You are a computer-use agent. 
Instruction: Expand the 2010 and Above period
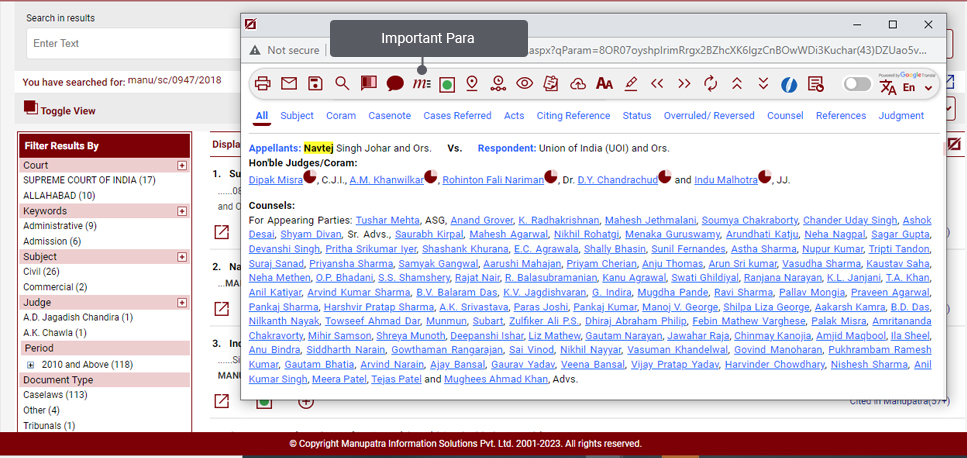31,365
